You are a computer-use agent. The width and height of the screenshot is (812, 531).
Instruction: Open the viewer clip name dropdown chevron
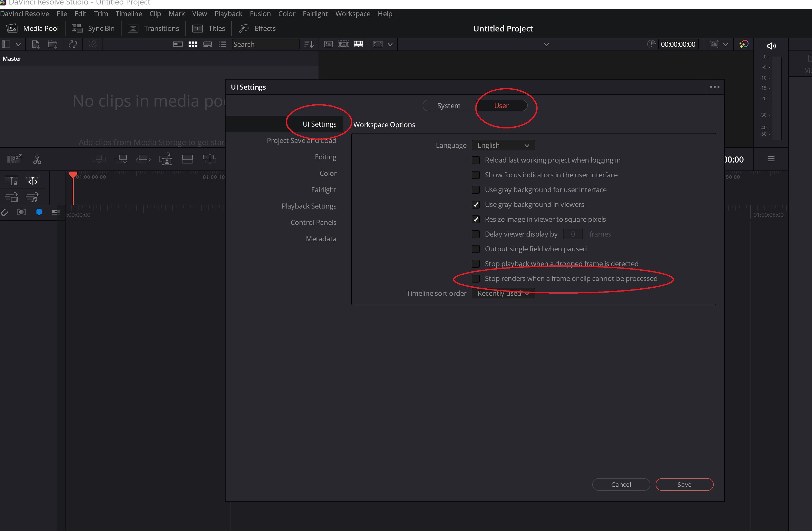pos(546,44)
